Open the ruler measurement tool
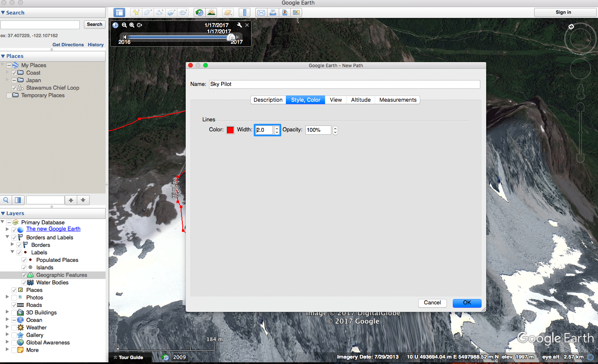Image resolution: width=598 pixels, height=364 pixels. (x=245, y=13)
